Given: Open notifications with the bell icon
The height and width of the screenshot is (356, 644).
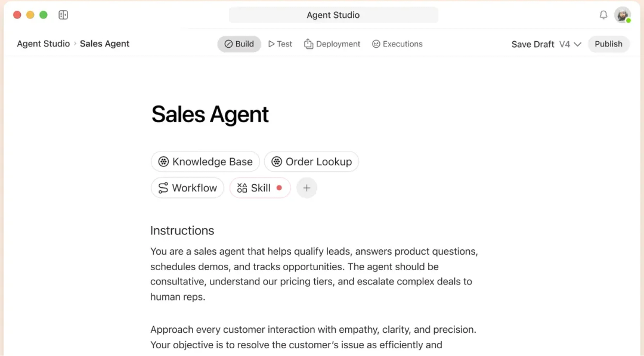Looking at the screenshot, I should pos(603,15).
